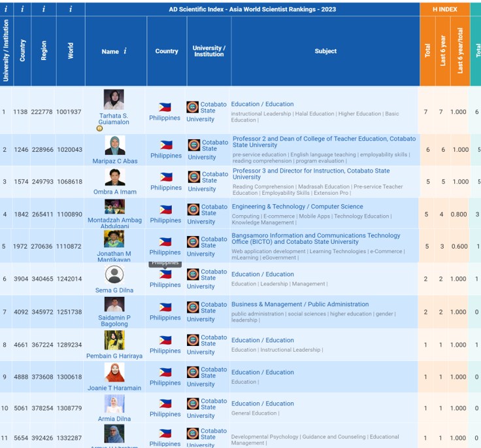Click Education / Education subject in Tarhata row
Image resolution: width=481 pixels, height=448 pixels.
[262, 104]
